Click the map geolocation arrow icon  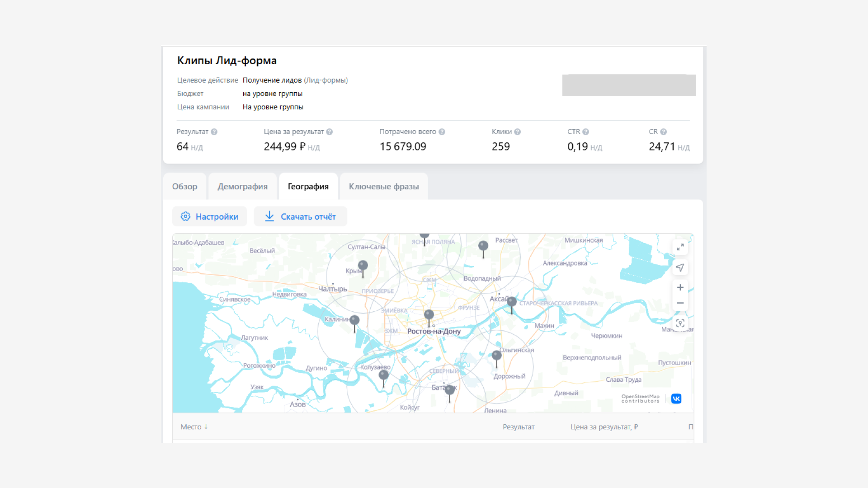680,267
